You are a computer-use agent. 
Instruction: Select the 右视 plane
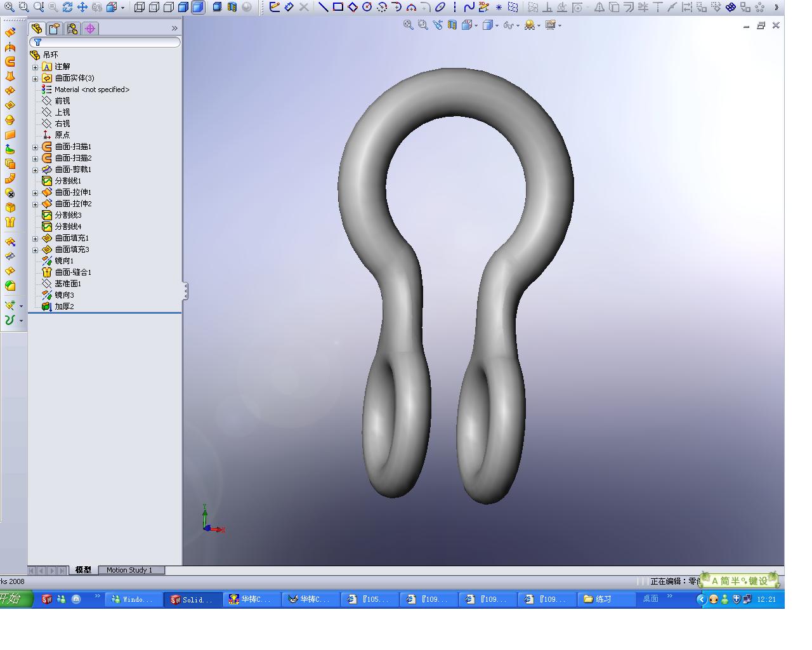click(x=62, y=124)
